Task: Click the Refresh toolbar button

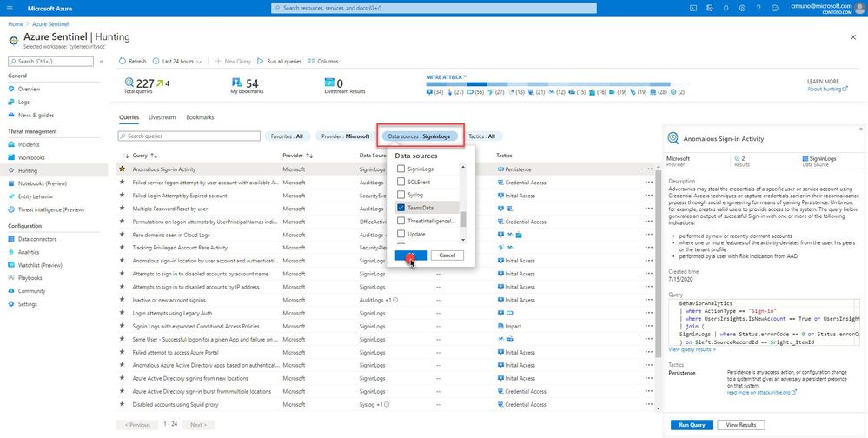Action: coord(133,62)
